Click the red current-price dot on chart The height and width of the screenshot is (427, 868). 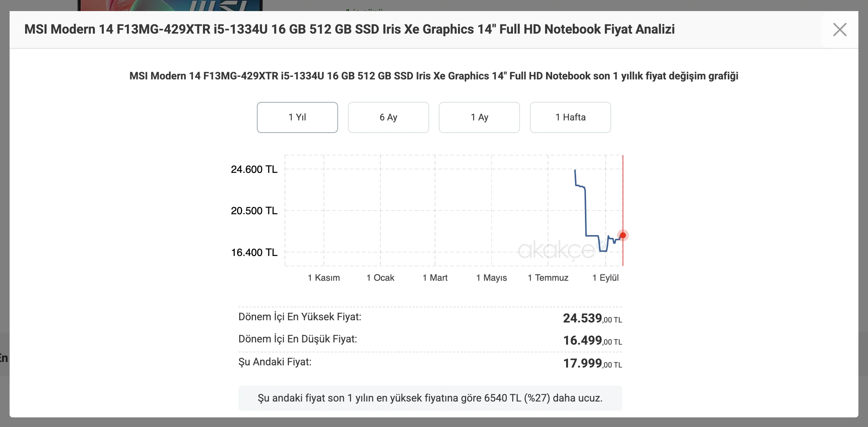pos(623,235)
